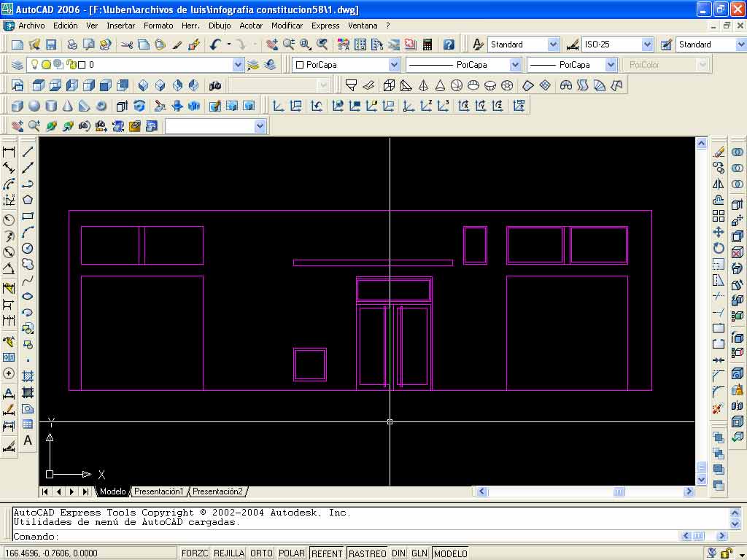The width and height of the screenshot is (747, 560).
Task: Select the Ellipse draw tool
Action: (28, 296)
